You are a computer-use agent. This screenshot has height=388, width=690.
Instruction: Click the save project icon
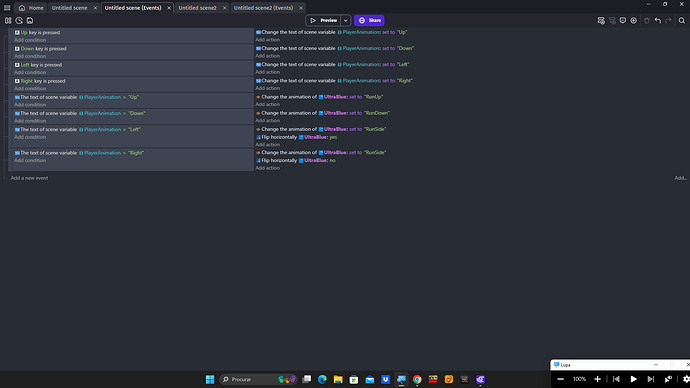tap(30, 20)
